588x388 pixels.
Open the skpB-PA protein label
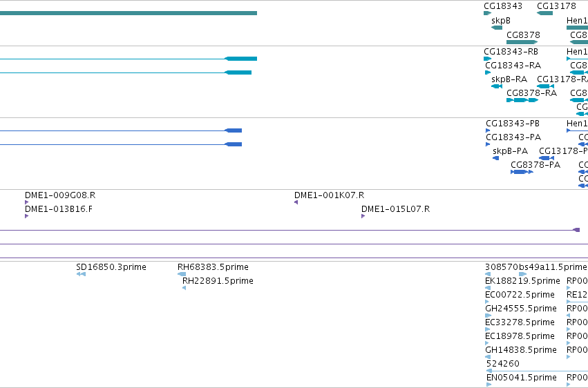tap(510, 151)
